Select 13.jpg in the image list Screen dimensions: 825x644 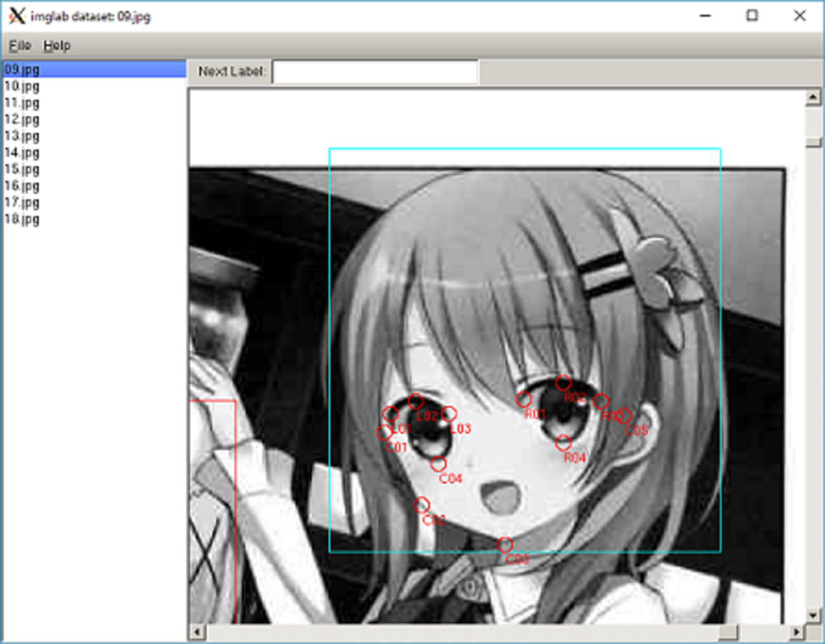pyautogui.click(x=94, y=136)
